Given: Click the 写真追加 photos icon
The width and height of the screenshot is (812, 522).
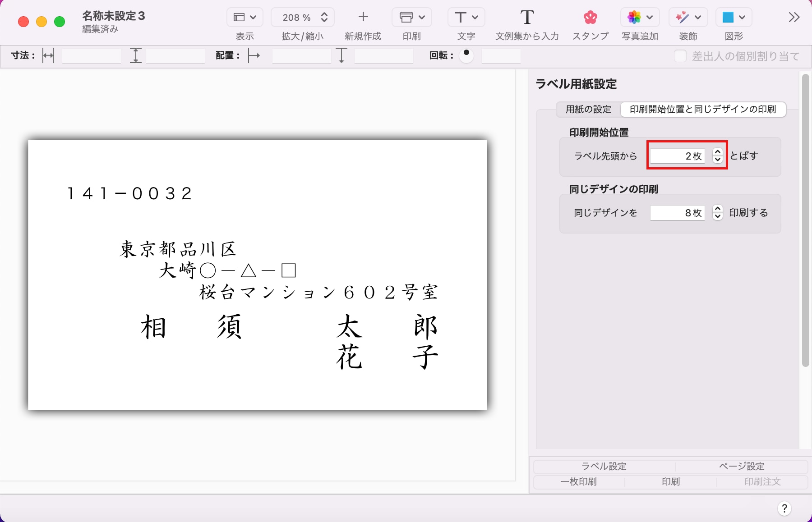Looking at the screenshot, I should (x=634, y=18).
